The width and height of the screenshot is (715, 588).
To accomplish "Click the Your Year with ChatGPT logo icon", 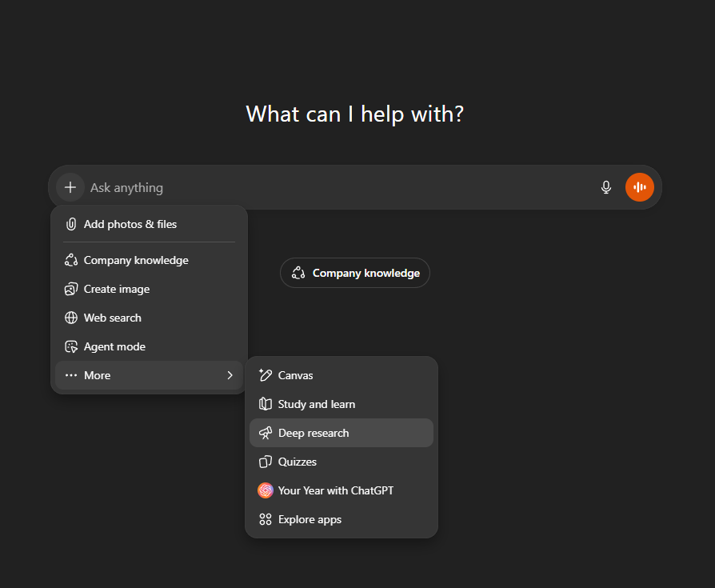I will click(265, 490).
